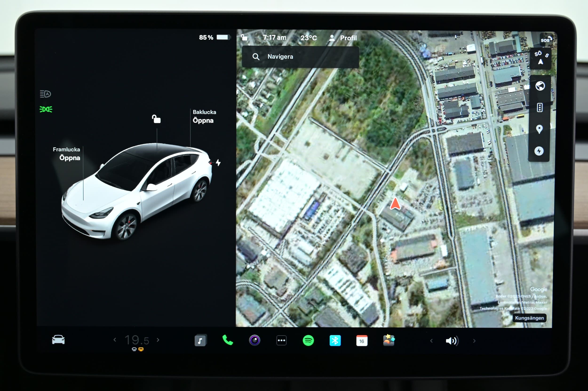Toggle the car lock above roof
The height and width of the screenshot is (391, 588).
tap(156, 119)
